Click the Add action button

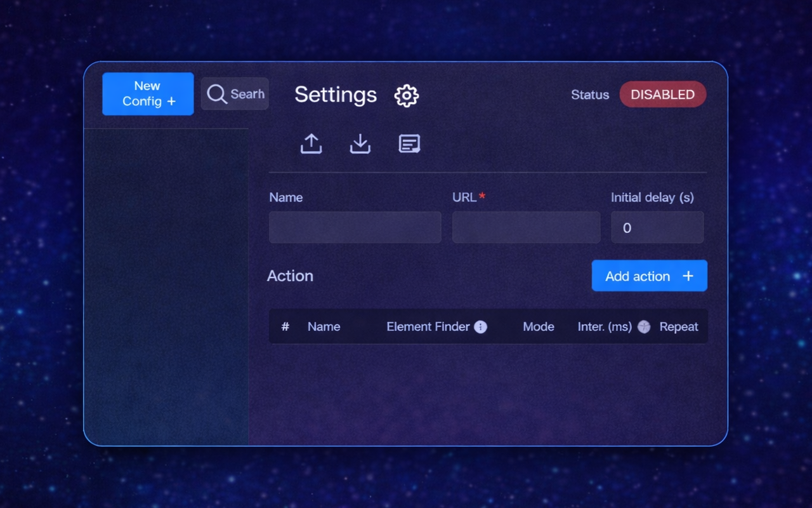point(650,276)
